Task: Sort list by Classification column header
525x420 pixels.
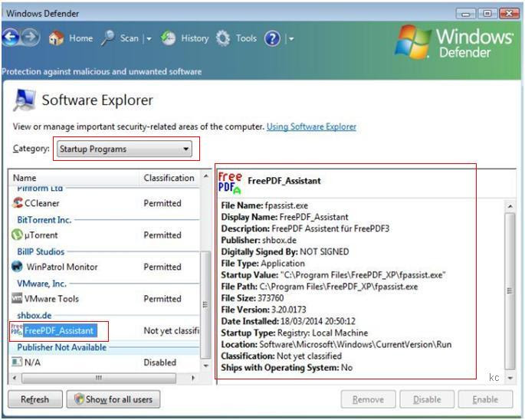Action: pos(169,178)
